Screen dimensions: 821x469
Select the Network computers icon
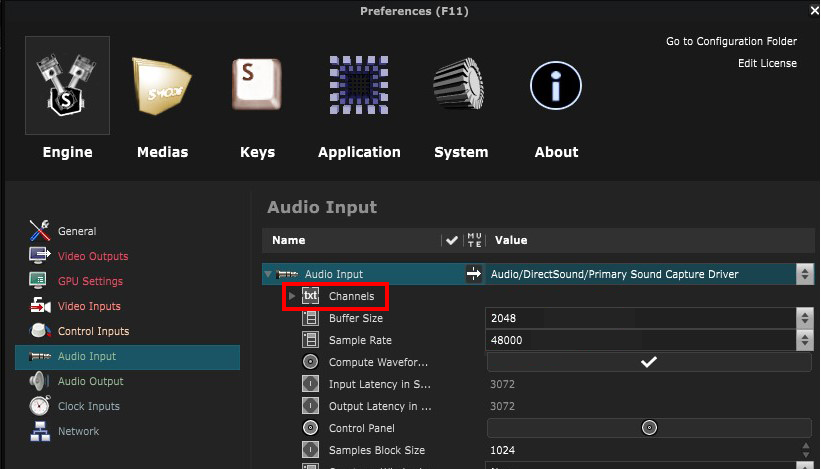point(40,431)
